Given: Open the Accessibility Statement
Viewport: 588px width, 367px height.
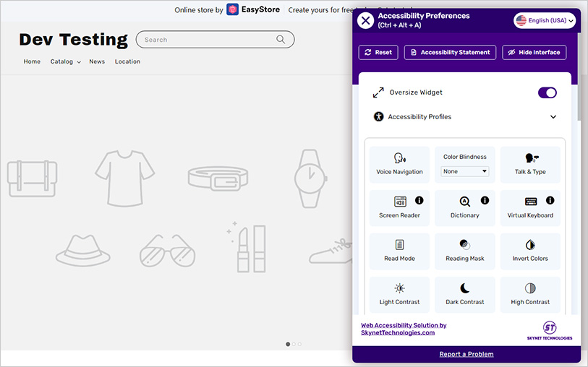Looking at the screenshot, I should [450, 53].
